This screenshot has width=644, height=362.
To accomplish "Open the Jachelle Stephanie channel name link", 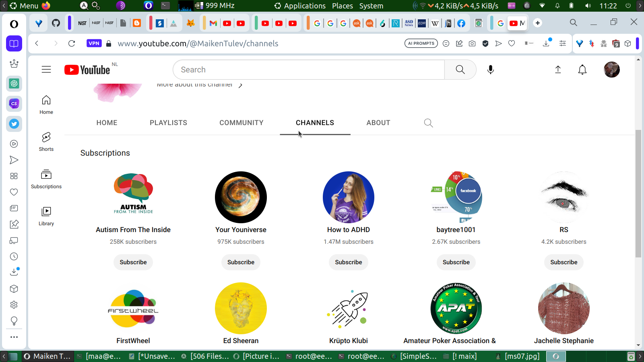I will click(x=564, y=341).
